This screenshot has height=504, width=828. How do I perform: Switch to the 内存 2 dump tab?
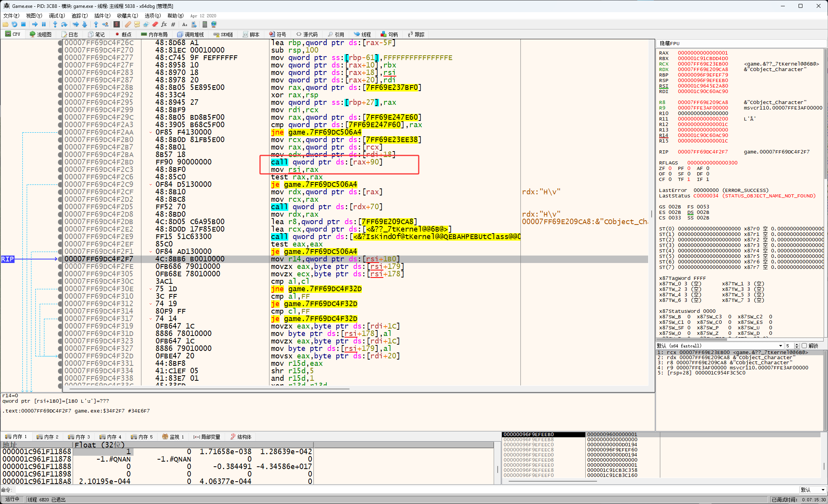48,436
